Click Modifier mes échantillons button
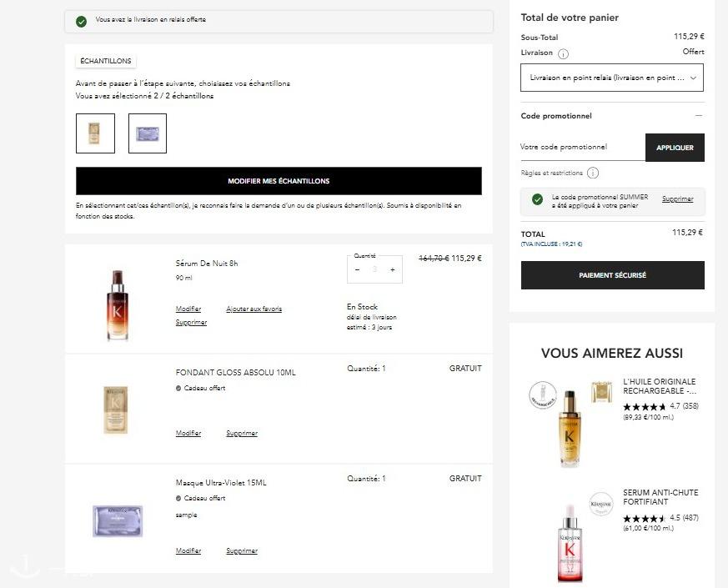Image resolution: width=728 pixels, height=588 pixels. coord(279,181)
